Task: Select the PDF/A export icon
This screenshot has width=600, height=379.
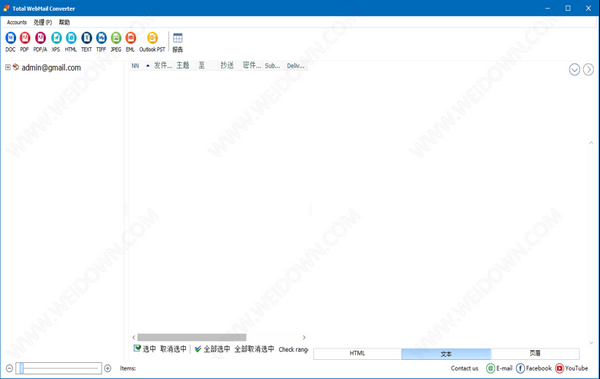Action: click(x=40, y=42)
